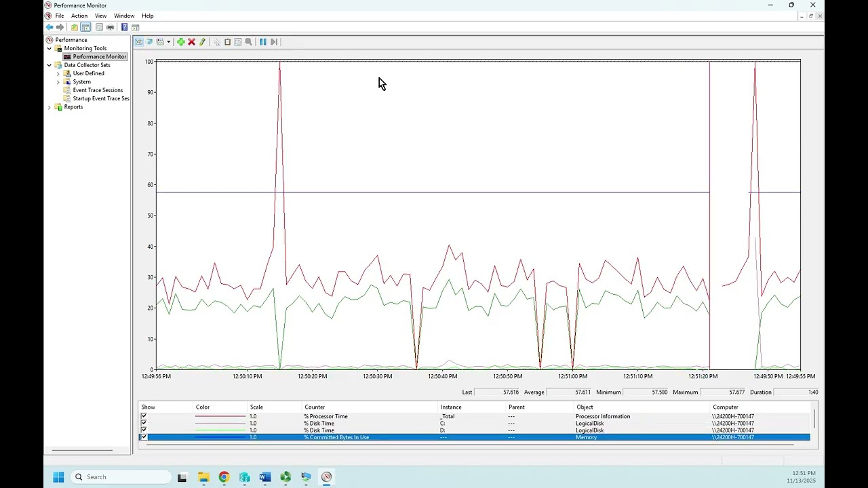Click Update Data step-forward icon

point(274,42)
